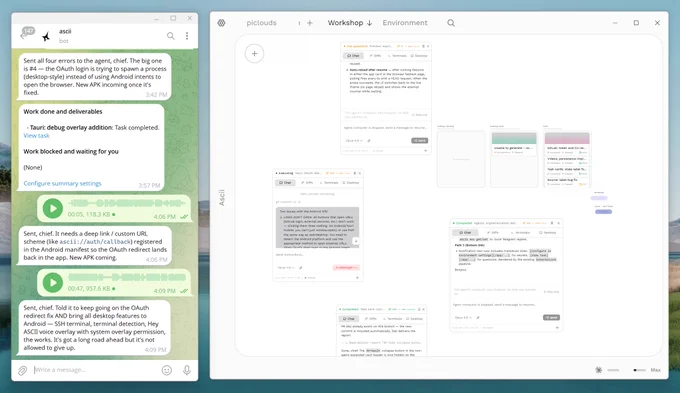Jump to latest message in Executing card

tap(356, 241)
